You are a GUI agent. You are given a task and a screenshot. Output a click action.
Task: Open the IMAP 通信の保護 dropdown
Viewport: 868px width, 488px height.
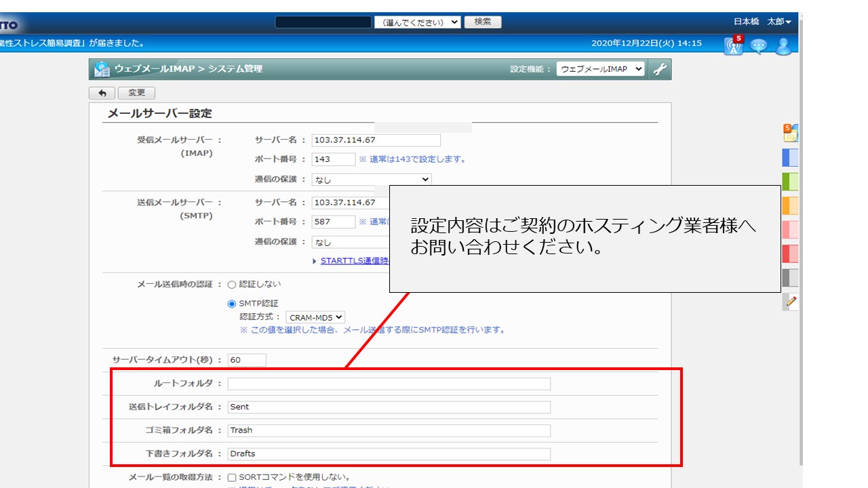click(x=371, y=180)
